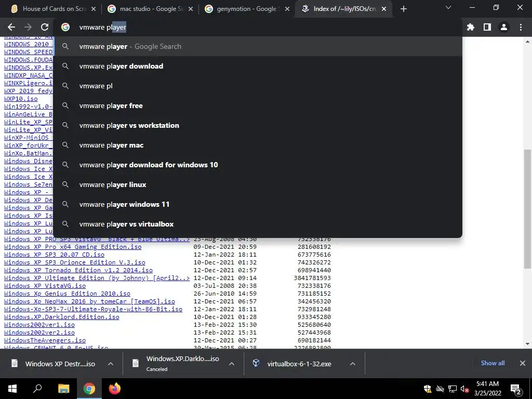This screenshot has height=399, width=532.
Task: Expand options for Windows XP Destr....iso download
Action: pos(111,364)
